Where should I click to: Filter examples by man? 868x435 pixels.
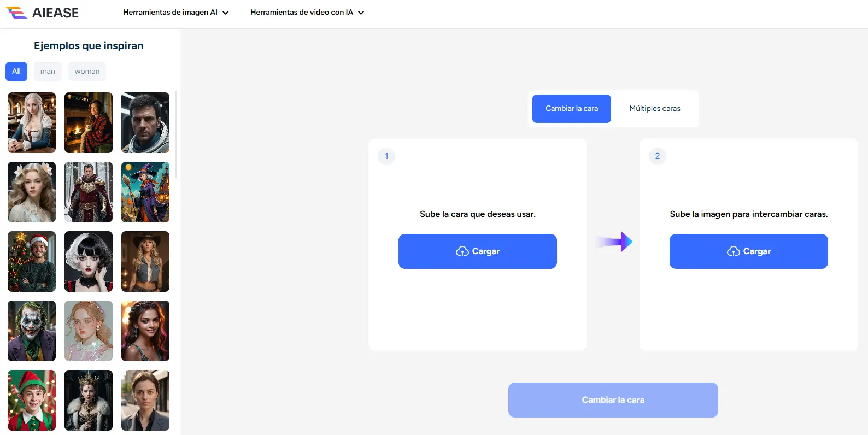point(48,71)
